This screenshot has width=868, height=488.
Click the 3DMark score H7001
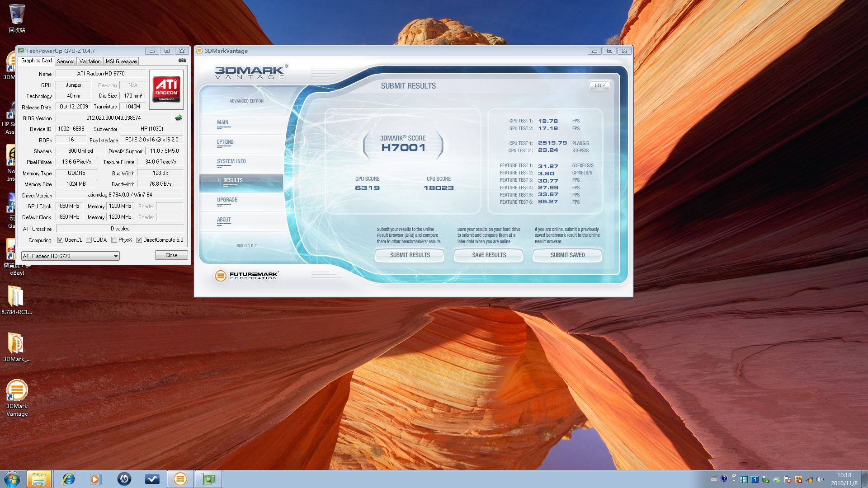(x=403, y=148)
